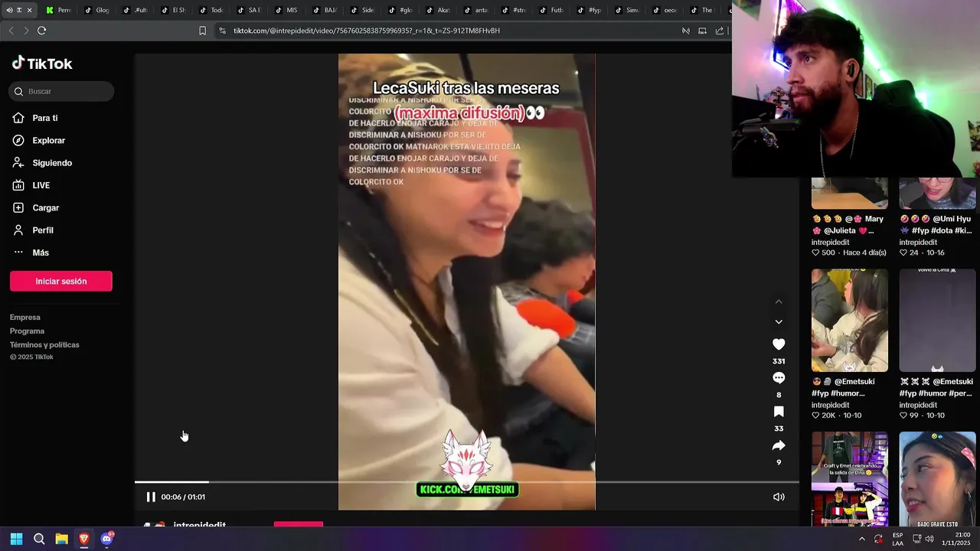This screenshot has height=551, width=980.
Task: Expand the Programa footer section
Action: tap(27, 331)
